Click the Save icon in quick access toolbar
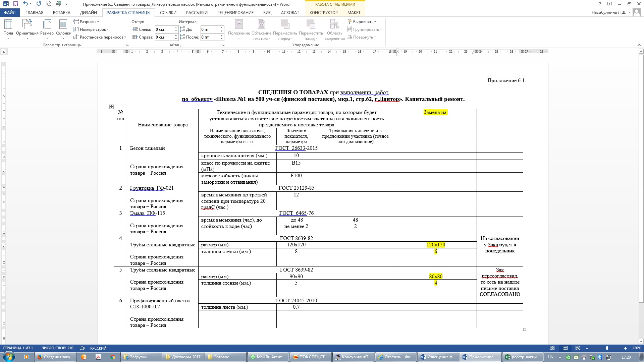 coord(15,4)
